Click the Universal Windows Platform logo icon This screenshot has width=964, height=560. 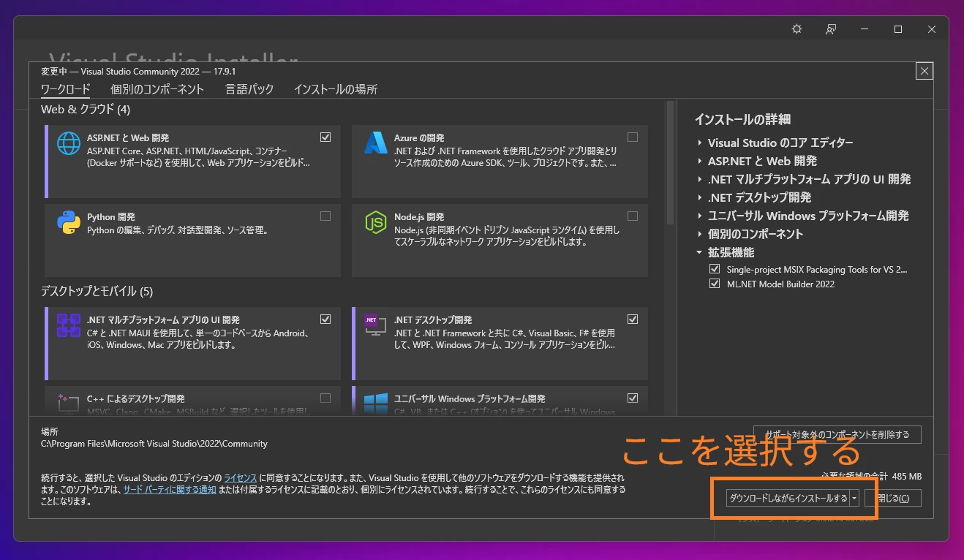[375, 403]
